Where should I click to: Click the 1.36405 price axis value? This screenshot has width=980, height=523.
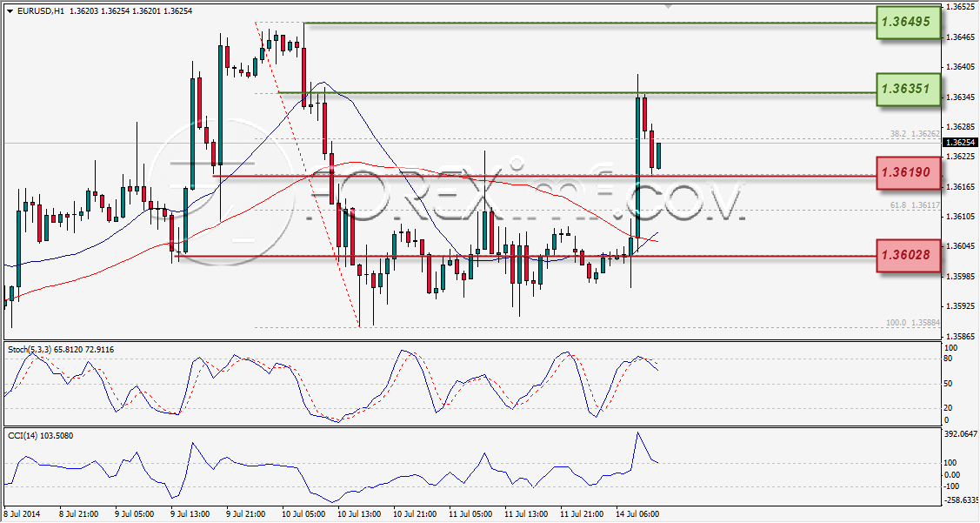tap(961, 67)
